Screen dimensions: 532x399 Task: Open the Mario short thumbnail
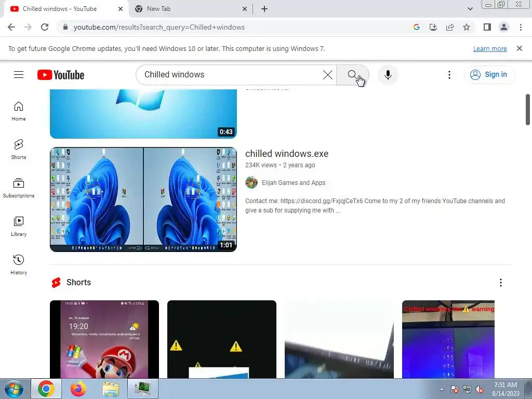point(104,339)
